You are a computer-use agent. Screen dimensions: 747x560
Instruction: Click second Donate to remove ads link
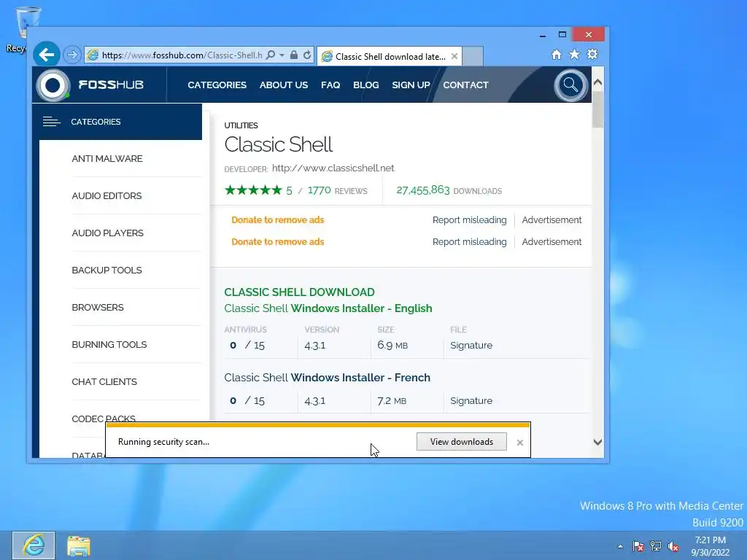278,242
